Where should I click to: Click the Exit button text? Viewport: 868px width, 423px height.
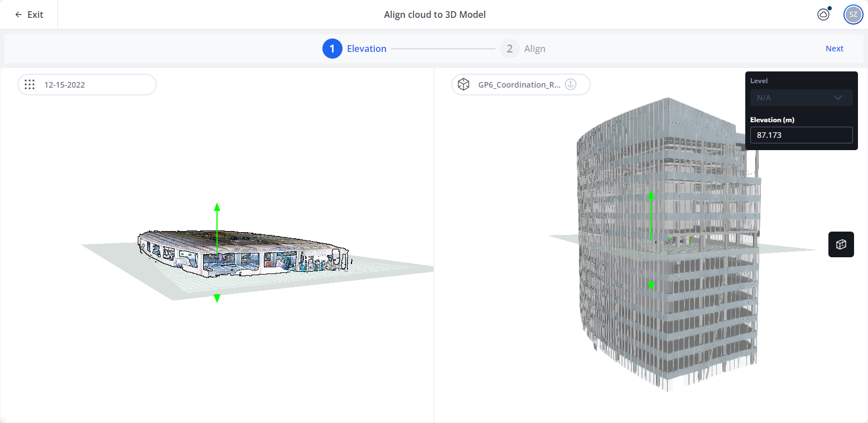point(35,15)
